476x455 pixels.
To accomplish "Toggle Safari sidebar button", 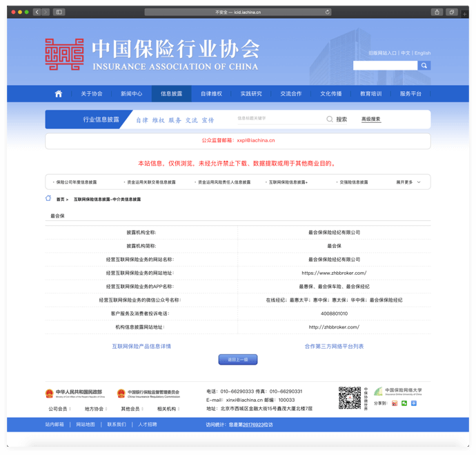I will click(x=59, y=12).
